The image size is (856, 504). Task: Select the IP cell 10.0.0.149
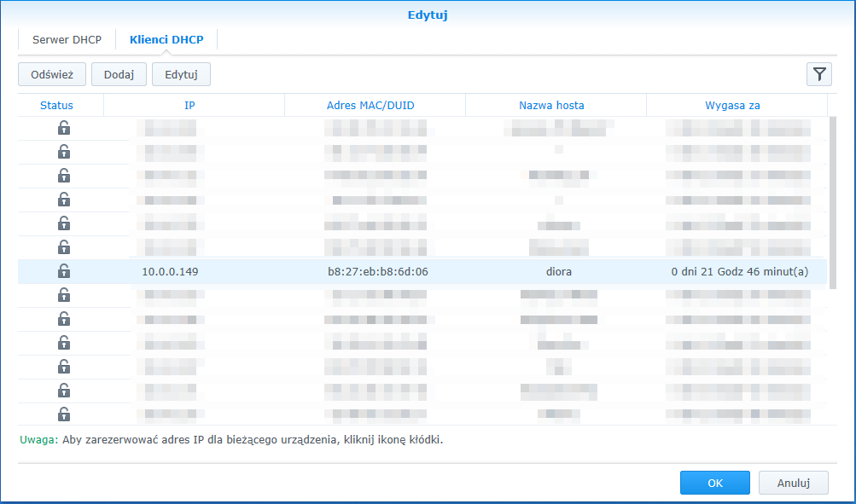tap(170, 272)
